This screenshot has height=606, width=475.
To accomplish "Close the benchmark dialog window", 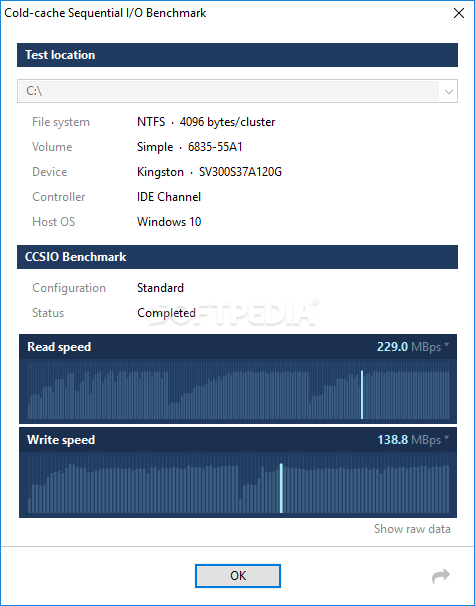I will click(459, 13).
